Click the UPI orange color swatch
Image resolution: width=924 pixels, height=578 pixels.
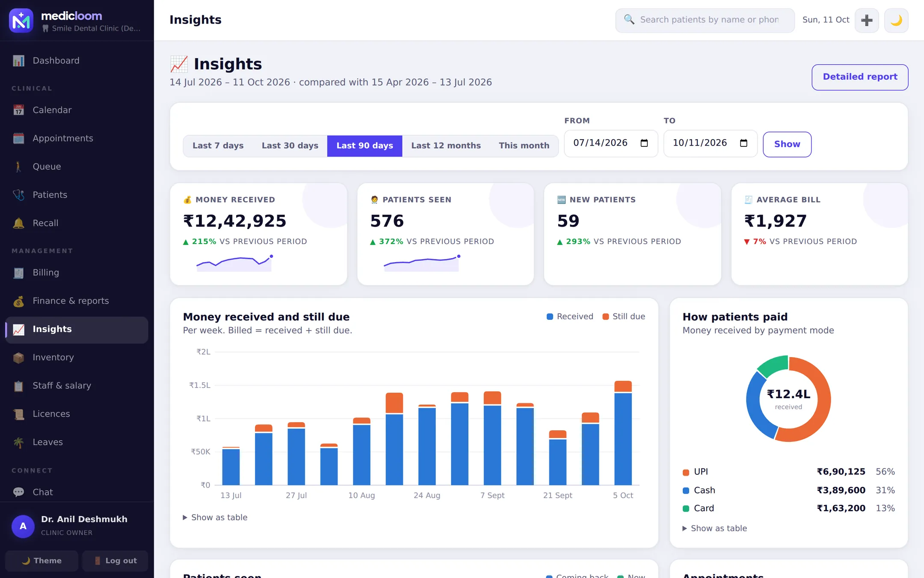pos(686,472)
